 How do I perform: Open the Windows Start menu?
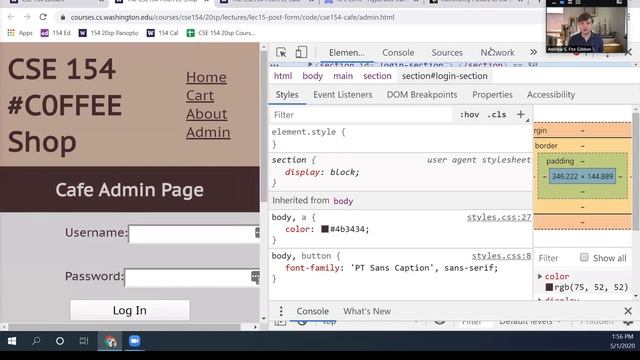tap(12, 341)
